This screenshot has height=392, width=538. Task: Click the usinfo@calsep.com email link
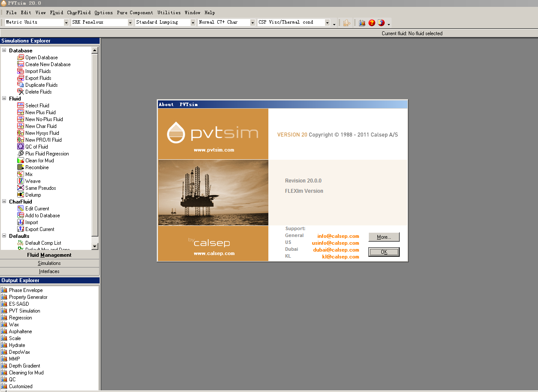[x=335, y=243]
